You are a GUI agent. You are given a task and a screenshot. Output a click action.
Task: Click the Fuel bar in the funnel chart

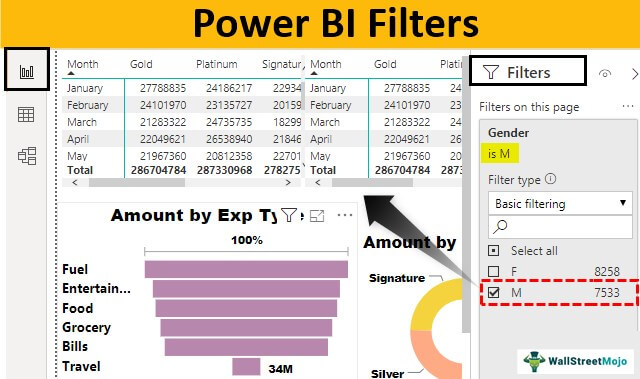coord(246,270)
